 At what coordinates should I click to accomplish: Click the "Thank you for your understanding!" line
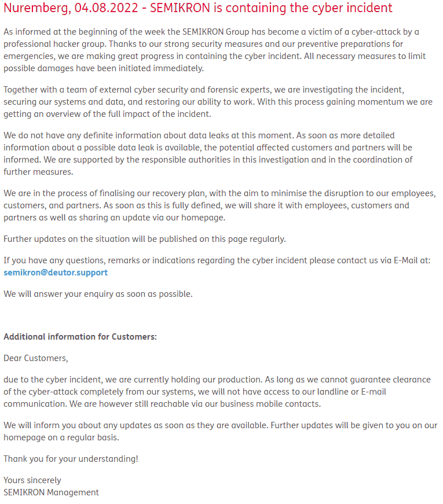tap(71, 459)
